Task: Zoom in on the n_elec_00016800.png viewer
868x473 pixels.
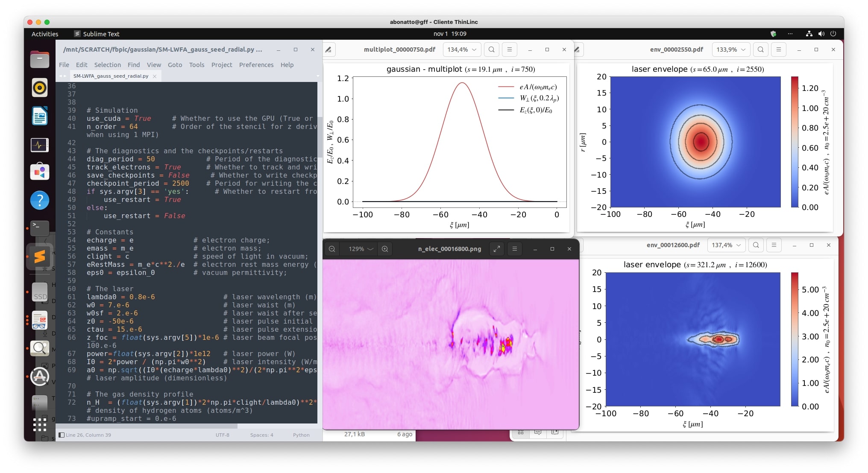Action: point(385,249)
